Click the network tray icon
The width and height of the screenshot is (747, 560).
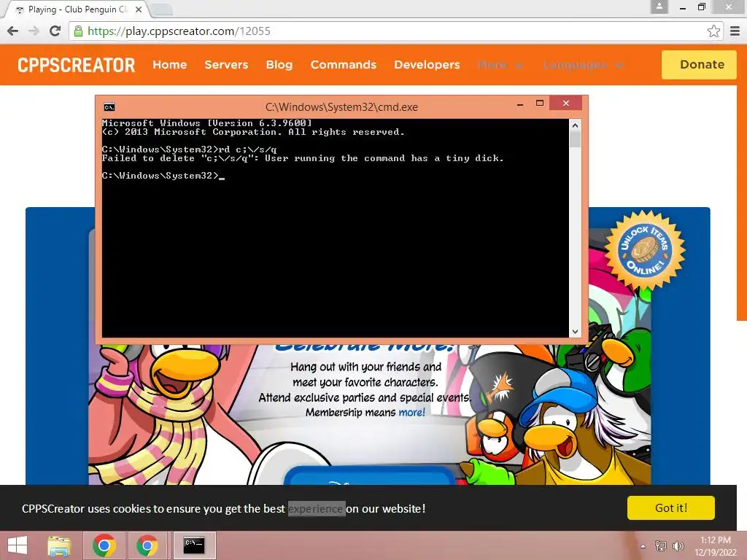click(x=661, y=545)
